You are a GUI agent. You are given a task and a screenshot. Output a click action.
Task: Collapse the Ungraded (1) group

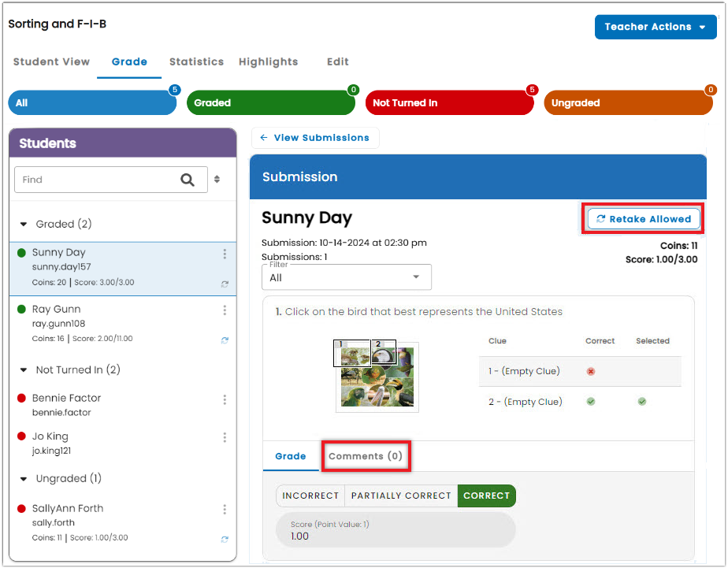point(23,479)
